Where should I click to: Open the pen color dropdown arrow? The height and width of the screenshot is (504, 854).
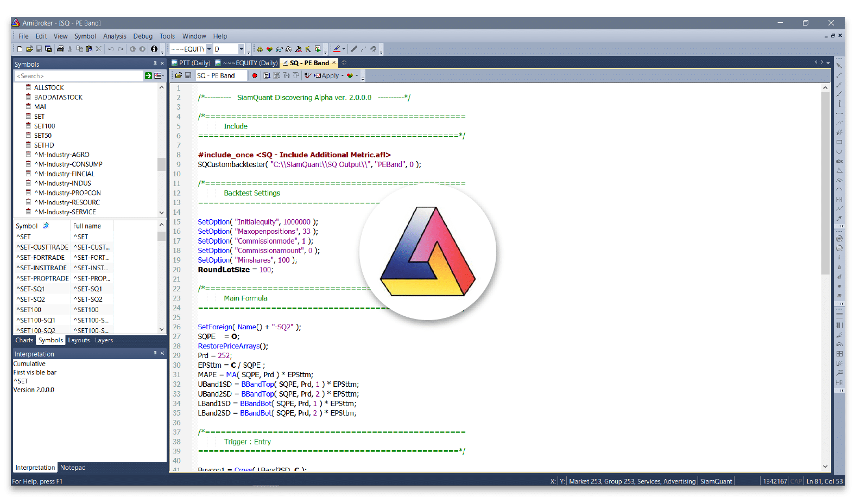pyautogui.click(x=344, y=49)
